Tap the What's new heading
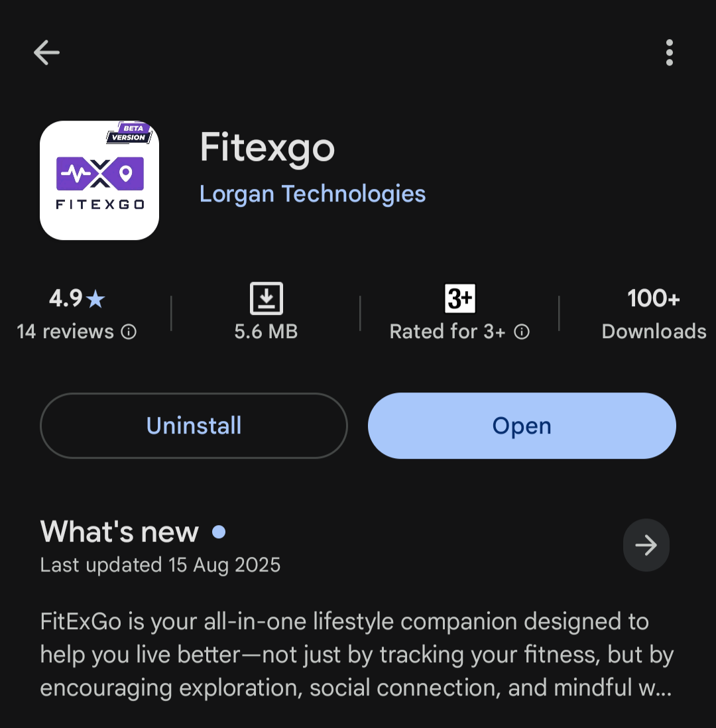The width and height of the screenshot is (716, 728). [x=119, y=532]
